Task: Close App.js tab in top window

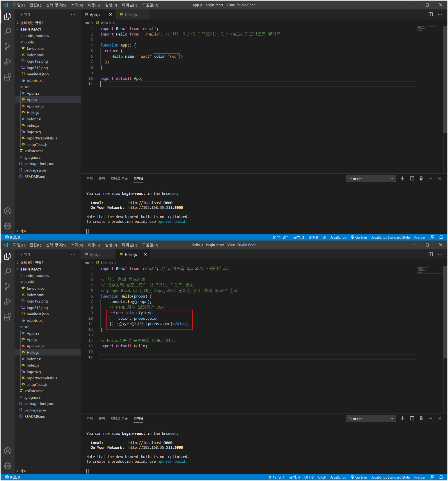Action: point(111,14)
